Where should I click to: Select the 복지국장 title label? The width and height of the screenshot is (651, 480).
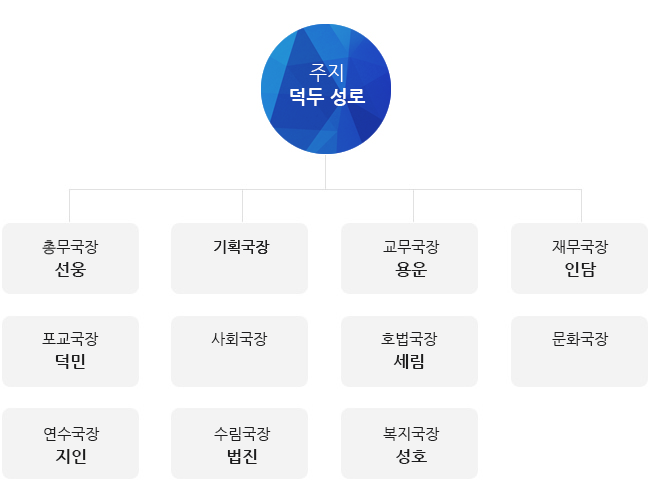pos(410,433)
